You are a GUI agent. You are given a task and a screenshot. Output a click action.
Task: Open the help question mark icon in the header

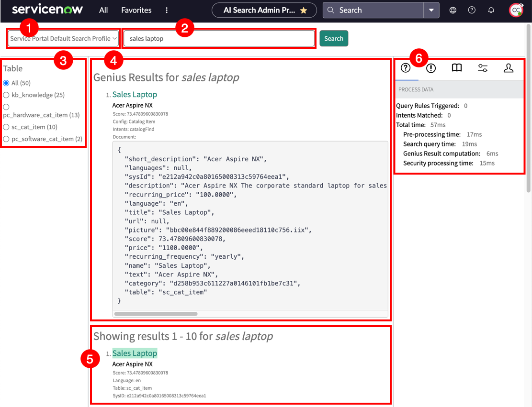(472, 10)
